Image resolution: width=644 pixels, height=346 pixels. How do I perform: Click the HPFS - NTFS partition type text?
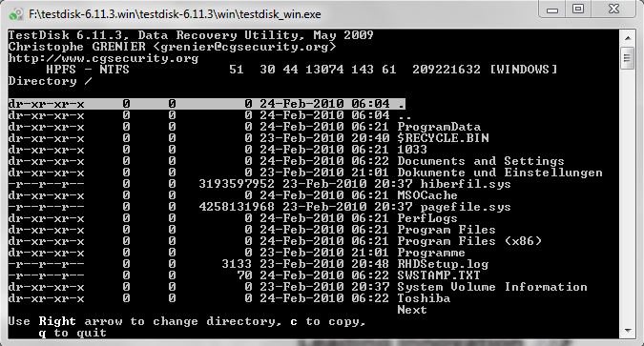(x=88, y=70)
